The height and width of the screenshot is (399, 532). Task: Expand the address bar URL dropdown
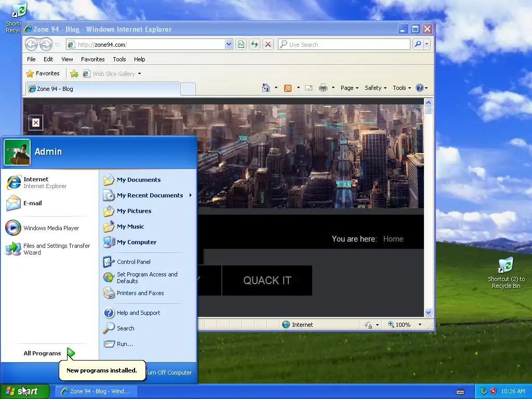[x=229, y=45]
